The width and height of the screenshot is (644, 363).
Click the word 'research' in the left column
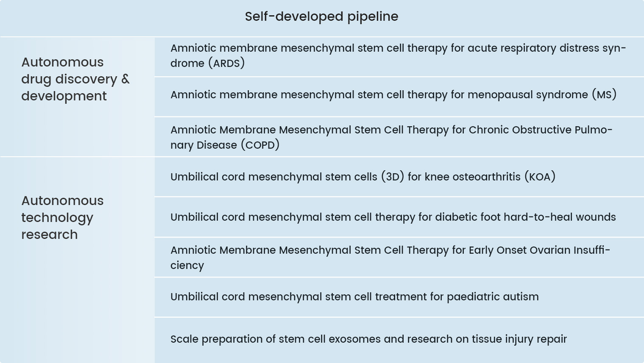coord(50,235)
